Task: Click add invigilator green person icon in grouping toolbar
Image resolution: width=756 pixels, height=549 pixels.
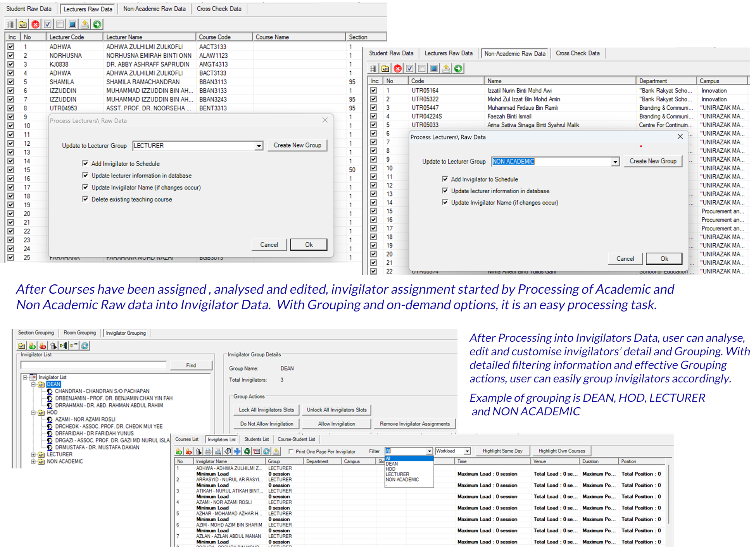Action: pos(32,346)
